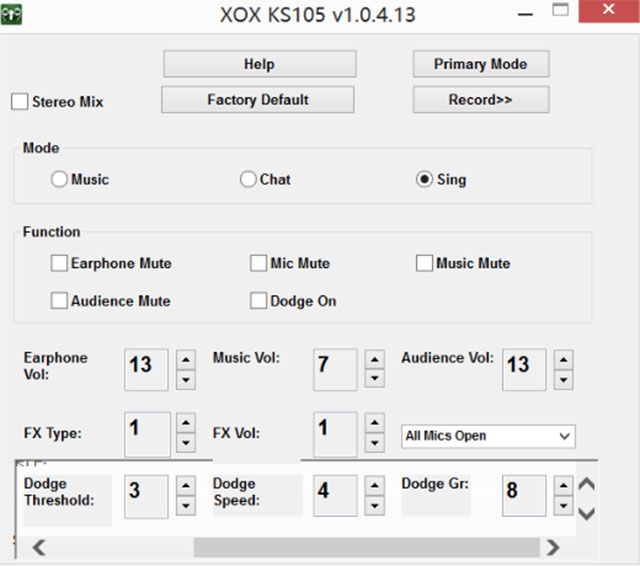The width and height of the screenshot is (640, 566).
Task: Open the Record>> panel
Action: (481, 100)
